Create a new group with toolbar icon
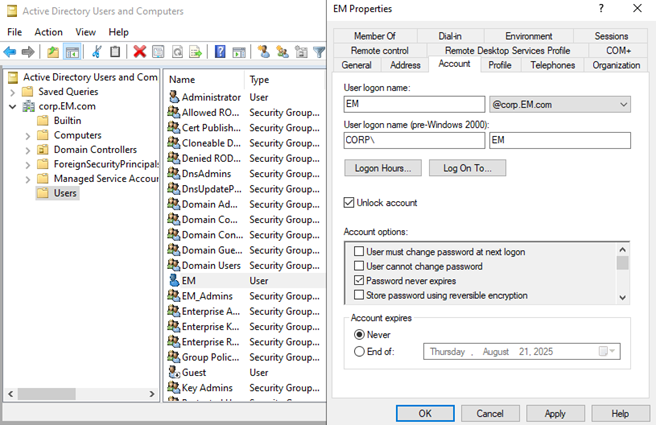 coord(282,52)
